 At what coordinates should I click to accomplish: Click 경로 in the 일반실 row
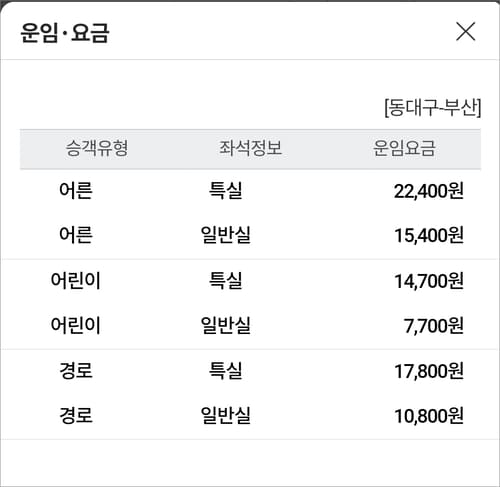[x=76, y=415]
